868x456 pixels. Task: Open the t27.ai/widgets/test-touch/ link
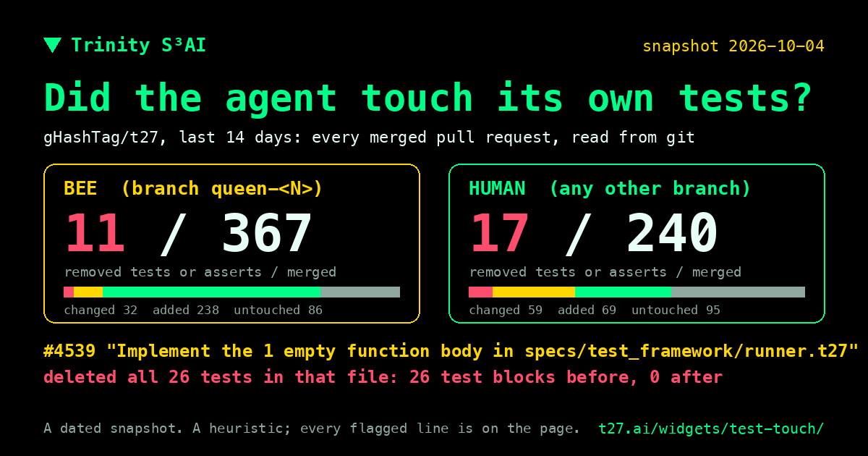pos(711,428)
